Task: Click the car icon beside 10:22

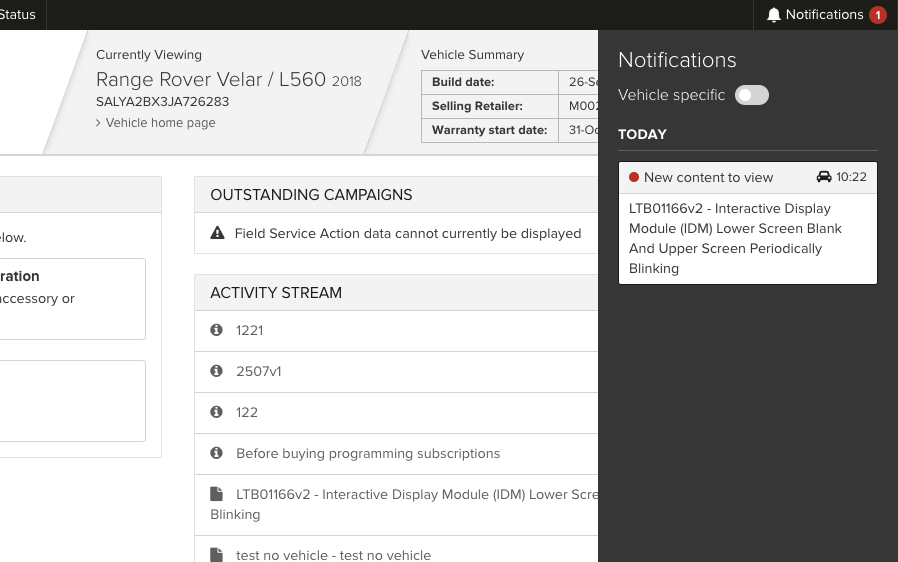Action: tap(824, 177)
